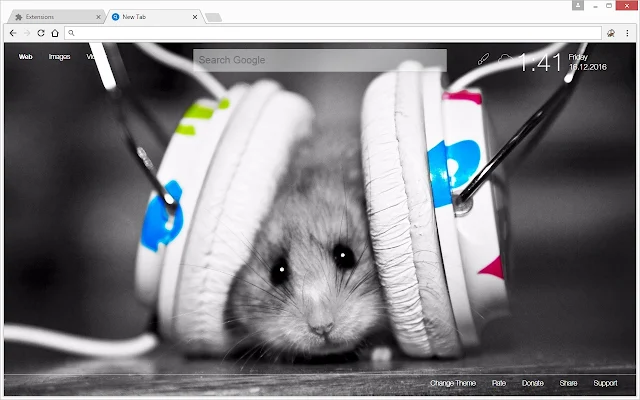The height and width of the screenshot is (400, 640).
Task: Close the New Tab tab
Action: [195, 17]
